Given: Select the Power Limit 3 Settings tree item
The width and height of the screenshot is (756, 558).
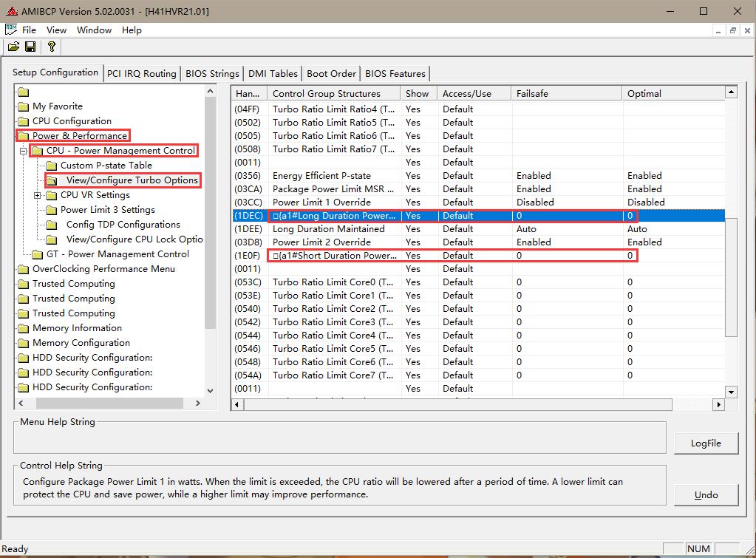Looking at the screenshot, I should (107, 210).
